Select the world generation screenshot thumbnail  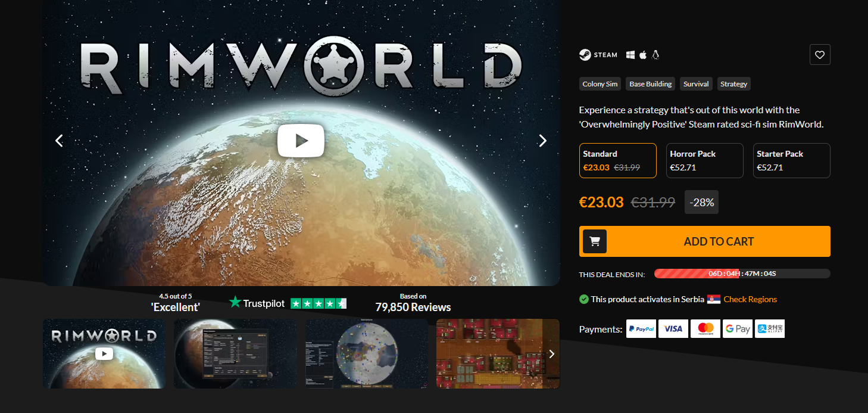point(235,353)
